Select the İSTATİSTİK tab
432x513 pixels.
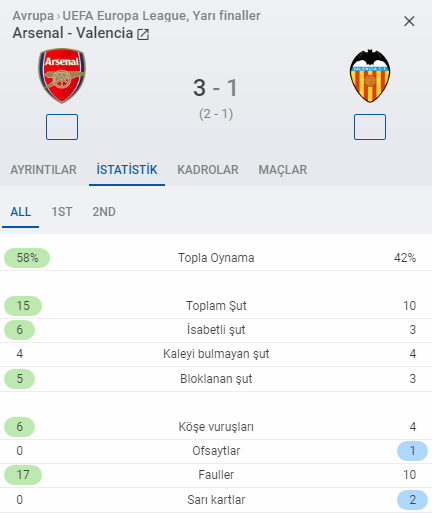pos(127,170)
